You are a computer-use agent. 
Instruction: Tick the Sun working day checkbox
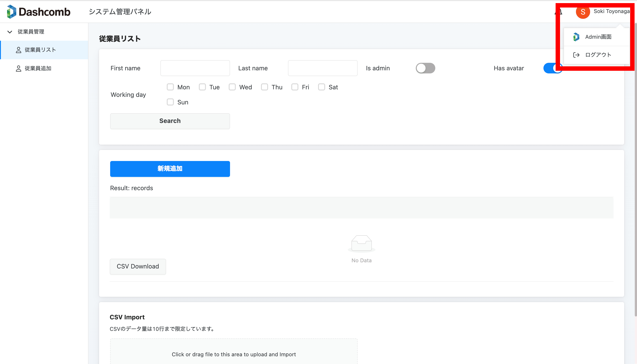(x=170, y=102)
